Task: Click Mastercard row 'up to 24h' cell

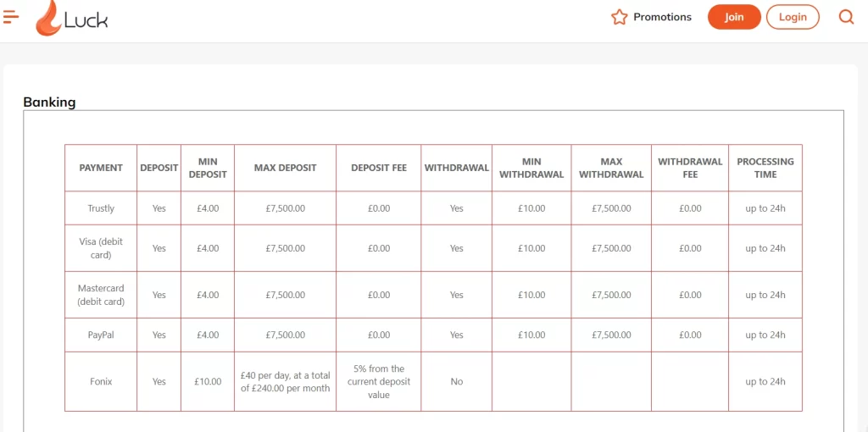Action: 765,295
